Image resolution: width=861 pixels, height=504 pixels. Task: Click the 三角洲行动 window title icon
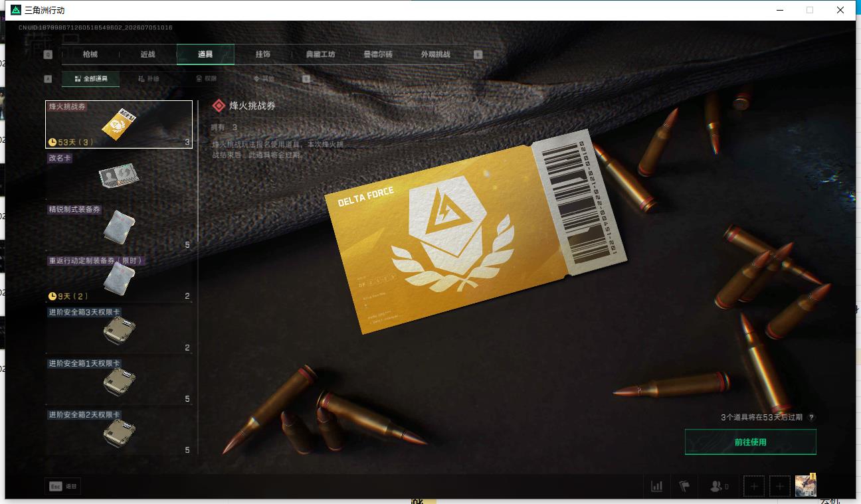(x=16, y=10)
